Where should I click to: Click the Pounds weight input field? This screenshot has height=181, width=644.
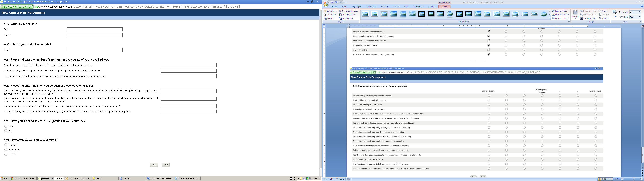tap(94, 50)
